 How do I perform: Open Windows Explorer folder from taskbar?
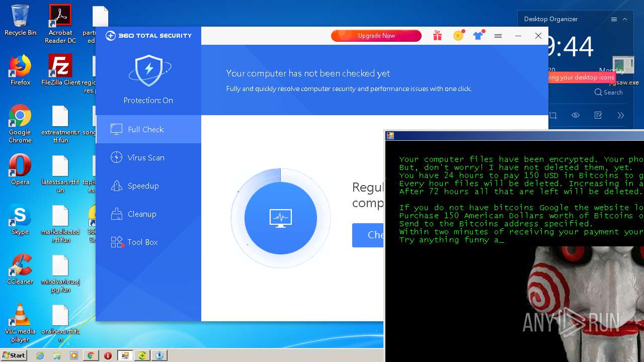(x=57, y=355)
